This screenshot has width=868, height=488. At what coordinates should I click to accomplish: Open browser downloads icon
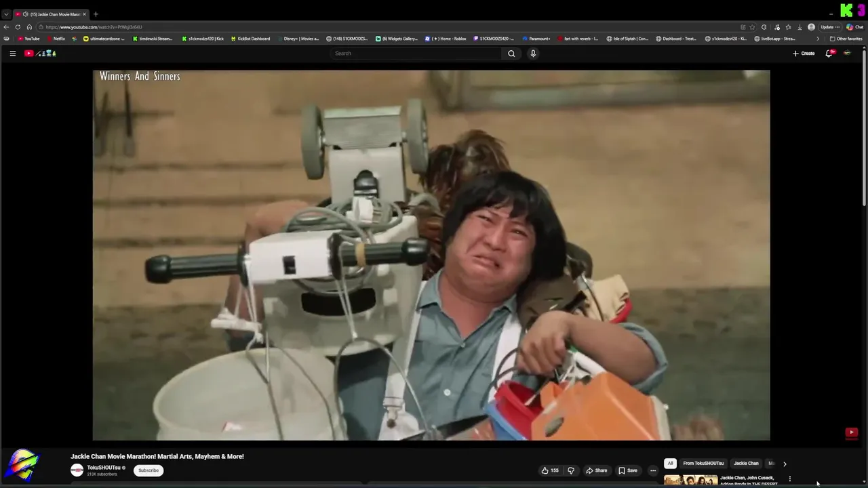800,27
